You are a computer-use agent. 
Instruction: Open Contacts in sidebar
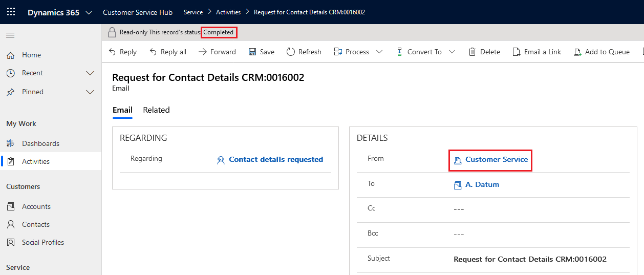click(51, 224)
